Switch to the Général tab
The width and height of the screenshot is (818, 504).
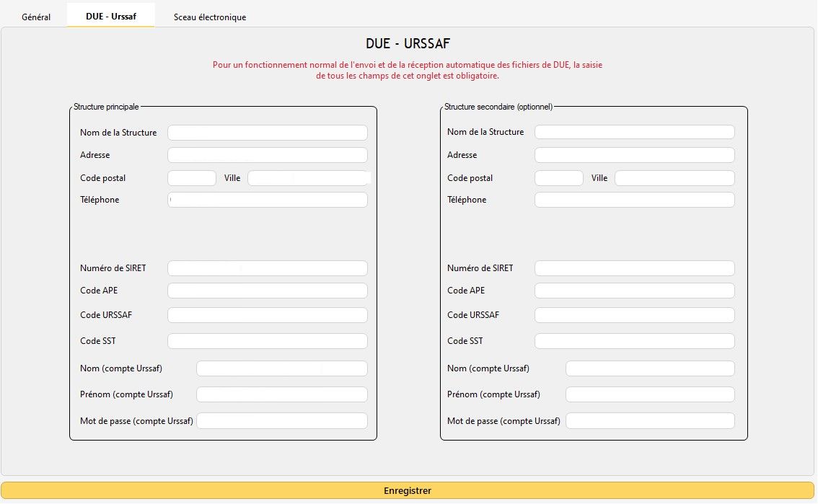[x=36, y=17]
